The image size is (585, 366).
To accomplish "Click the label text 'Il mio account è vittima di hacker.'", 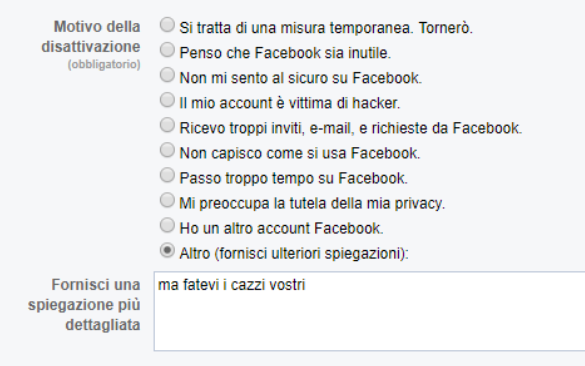I will [290, 103].
